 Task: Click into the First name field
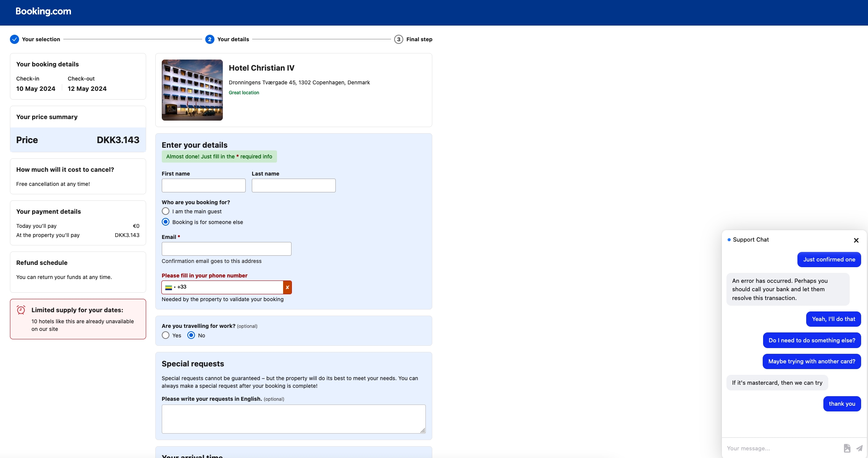(x=203, y=185)
